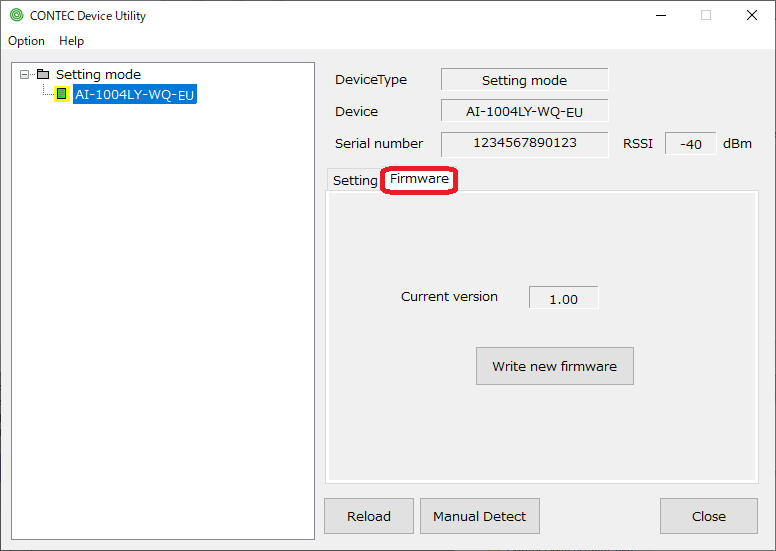Click the Manual Detect button
Screen dimensions: 776x551
(480, 516)
